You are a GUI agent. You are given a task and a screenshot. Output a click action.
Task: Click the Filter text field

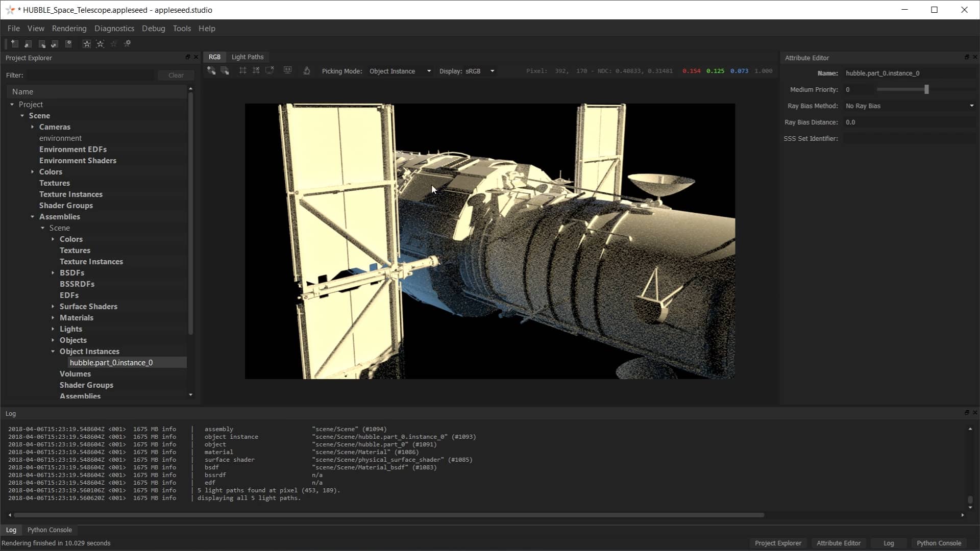point(90,76)
